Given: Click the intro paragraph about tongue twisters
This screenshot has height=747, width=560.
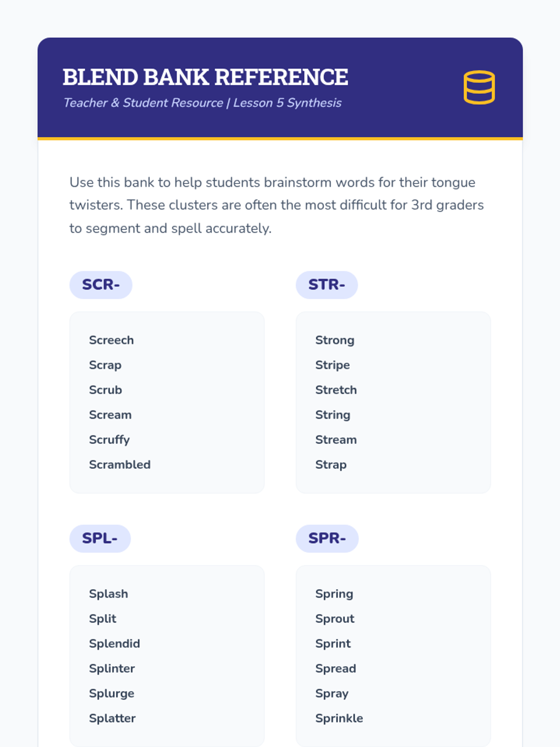Looking at the screenshot, I should (276, 205).
